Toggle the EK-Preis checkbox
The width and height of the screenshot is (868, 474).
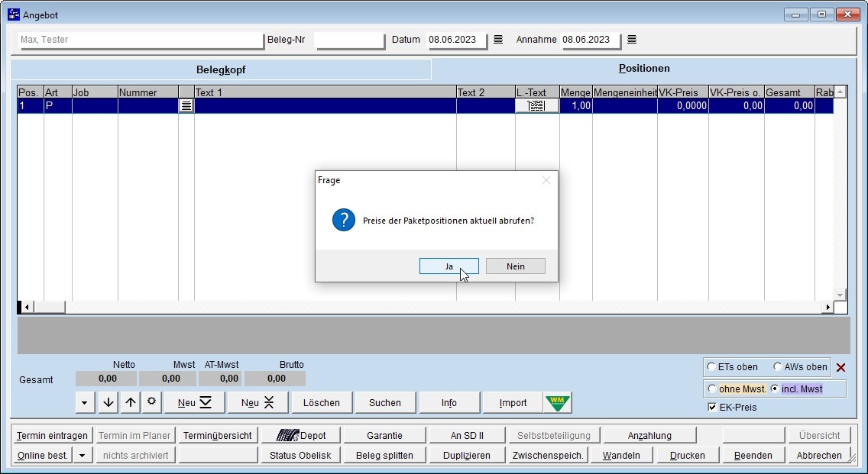click(712, 407)
